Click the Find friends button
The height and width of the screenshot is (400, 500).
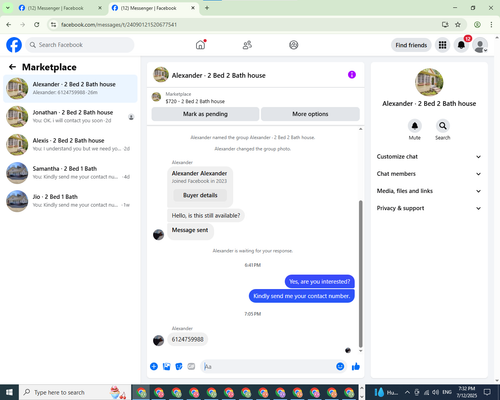point(411,45)
